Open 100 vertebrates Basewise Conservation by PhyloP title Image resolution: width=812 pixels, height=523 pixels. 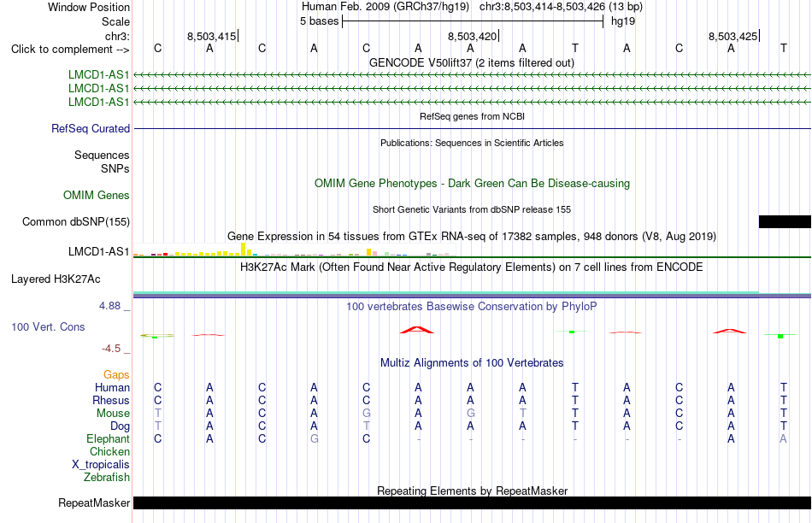(471, 307)
